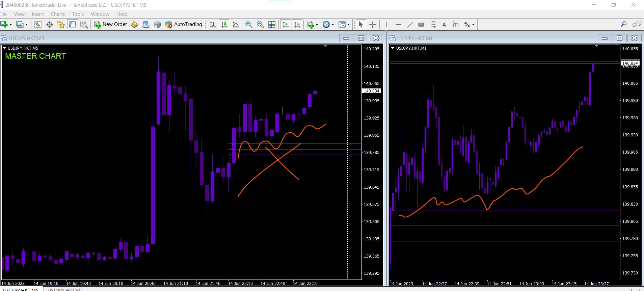Toggle chart auto scroll
This screenshot has width=644, height=291.
click(286, 24)
